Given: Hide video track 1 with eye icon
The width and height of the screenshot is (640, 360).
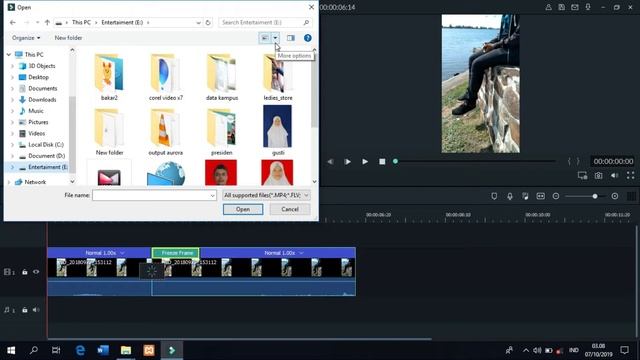Looking at the screenshot, I should point(36,271).
